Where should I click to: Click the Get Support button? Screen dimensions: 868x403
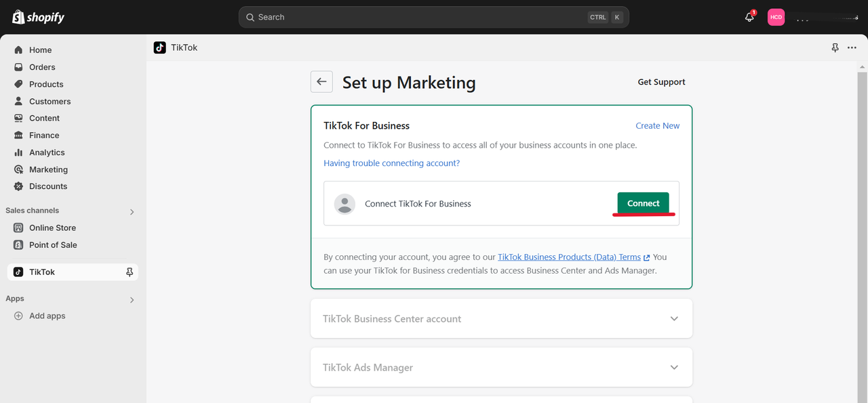pos(661,82)
